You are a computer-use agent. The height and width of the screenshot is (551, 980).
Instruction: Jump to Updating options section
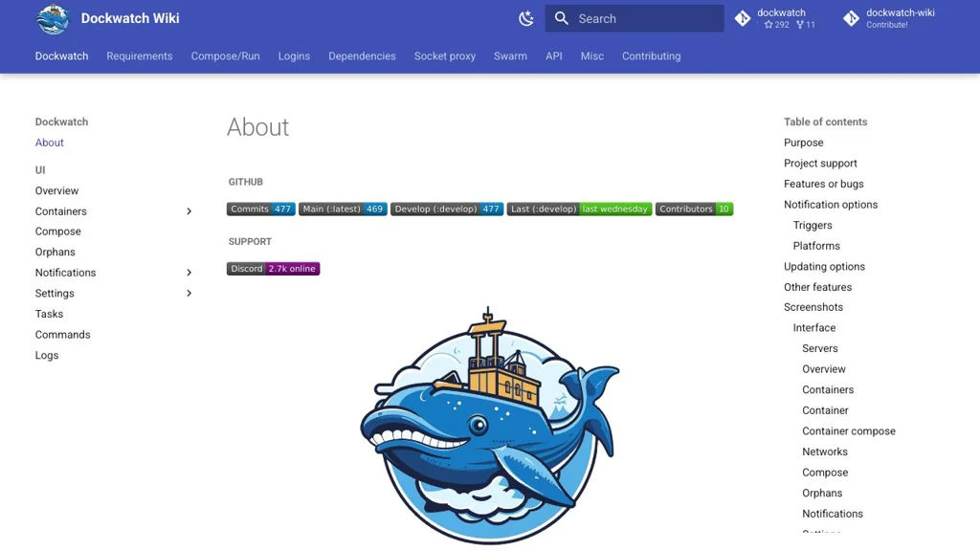point(824,266)
